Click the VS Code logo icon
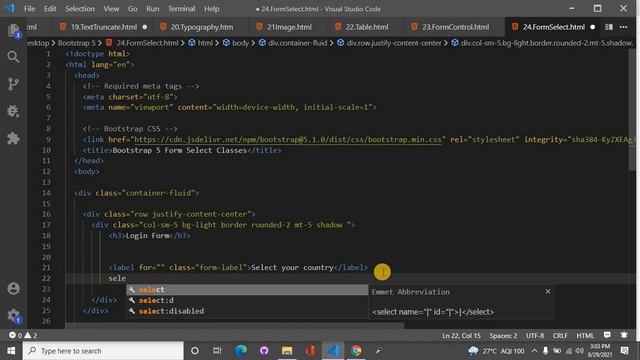This screenshot has height=360, width=640. (10, 8)
